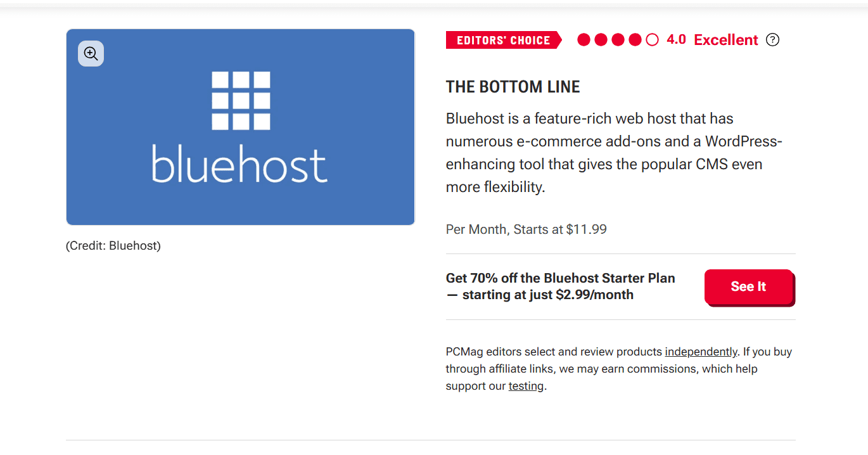Click The Bottom Line heading

[513, 87]
